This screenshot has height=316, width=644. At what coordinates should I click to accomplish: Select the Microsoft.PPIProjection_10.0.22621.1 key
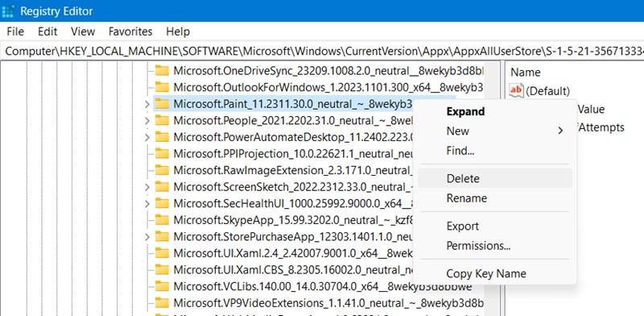[x=292, y=153]
